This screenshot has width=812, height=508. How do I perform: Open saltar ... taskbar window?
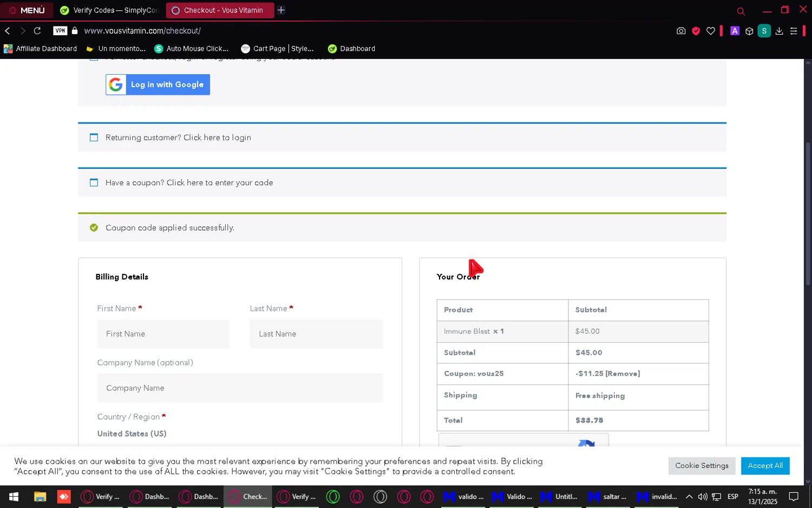608,497
